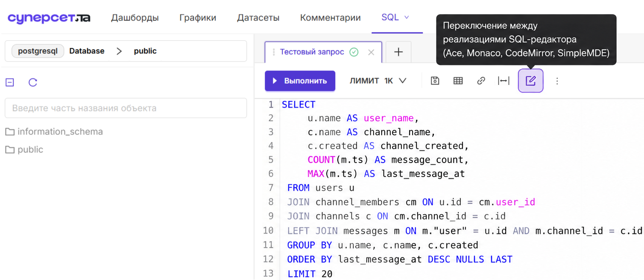Close the Тестовый запрос tab
644x280 pixels.
pyautogui.click(x=371, y=52)
